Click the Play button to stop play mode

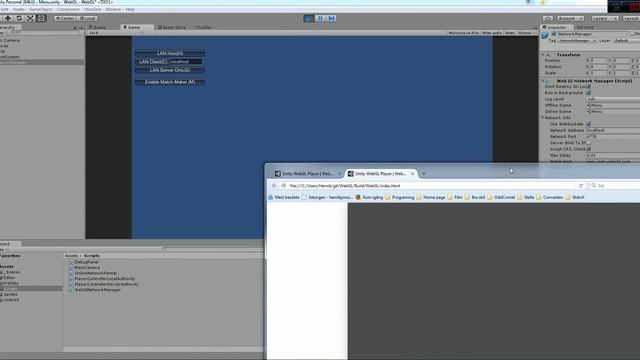pos(309,18)
